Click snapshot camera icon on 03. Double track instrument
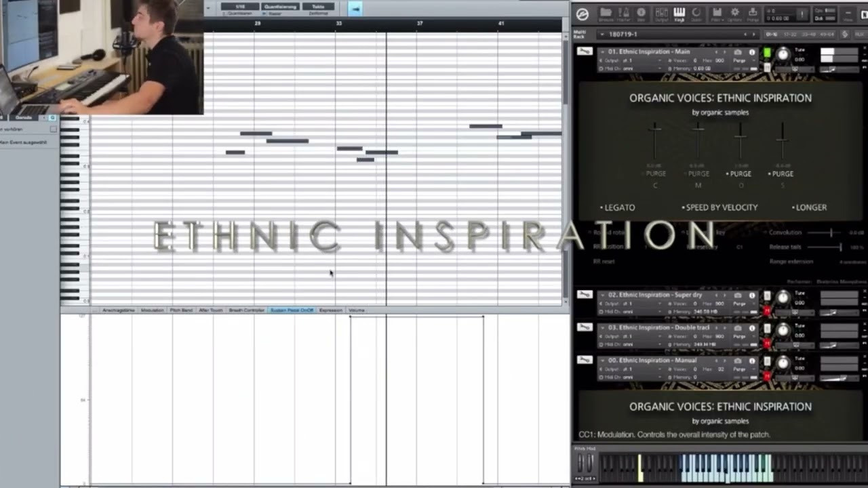Image resolution: width=868 pixels, height=488 pixels. point(738,328)
